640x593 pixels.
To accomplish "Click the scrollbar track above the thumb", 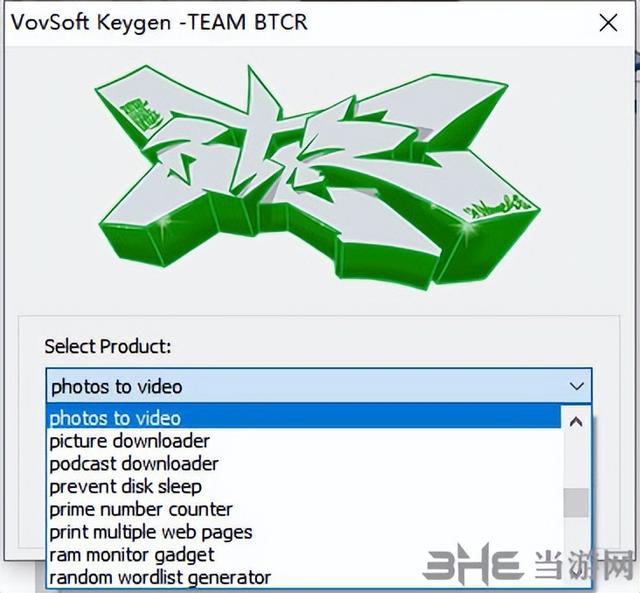I will [x=576, y=462].
